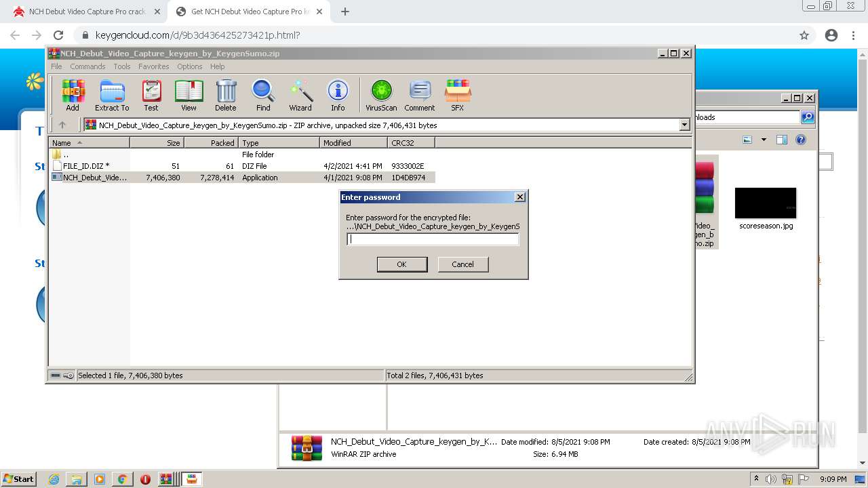This screenshot has height=488, width=868.
Task: Click the Chrome back arrow
Action: (x=15, y=35)
